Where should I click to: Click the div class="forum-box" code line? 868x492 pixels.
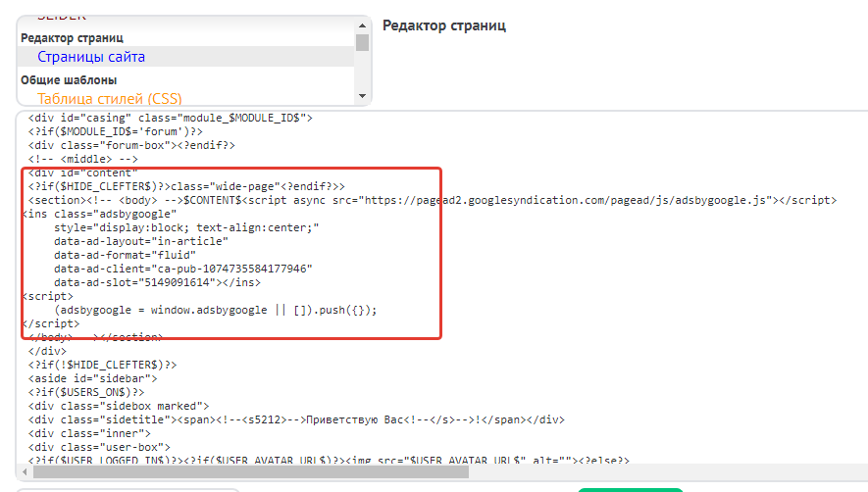tap(131, 146)
